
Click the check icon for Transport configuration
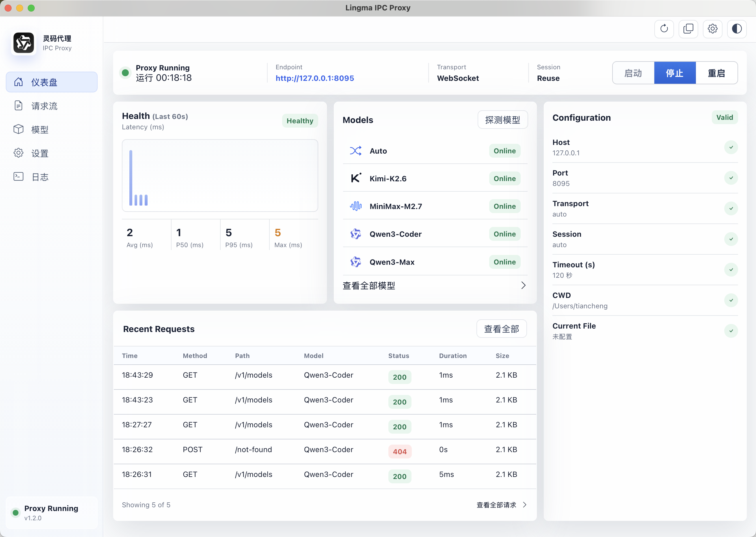point(731,209)
